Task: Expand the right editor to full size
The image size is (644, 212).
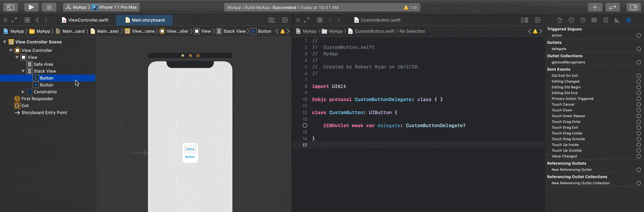Action: [307, 20]
